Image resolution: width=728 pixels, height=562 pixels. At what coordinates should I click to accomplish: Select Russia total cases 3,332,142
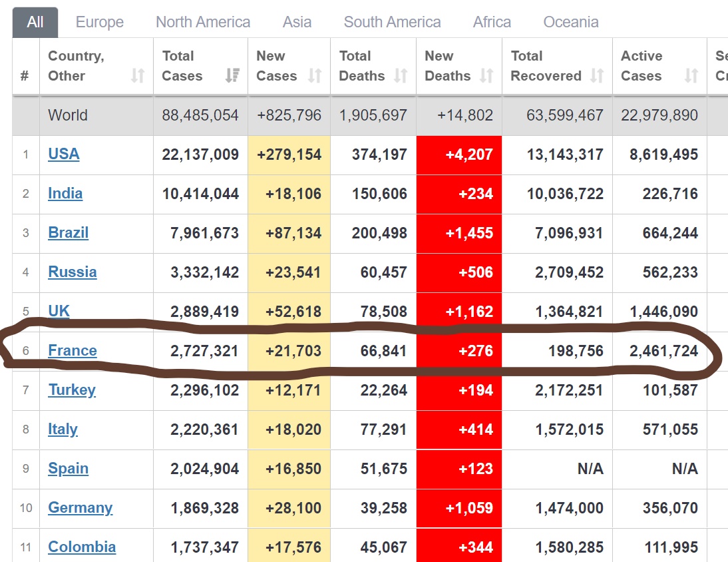tap(204, 272)
